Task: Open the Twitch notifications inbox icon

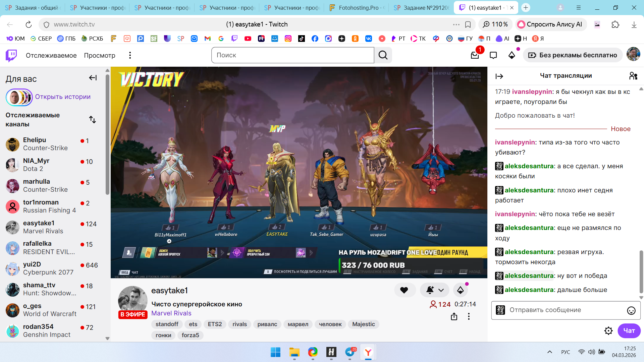Action: pyautogui.click(x=475, y=55)
